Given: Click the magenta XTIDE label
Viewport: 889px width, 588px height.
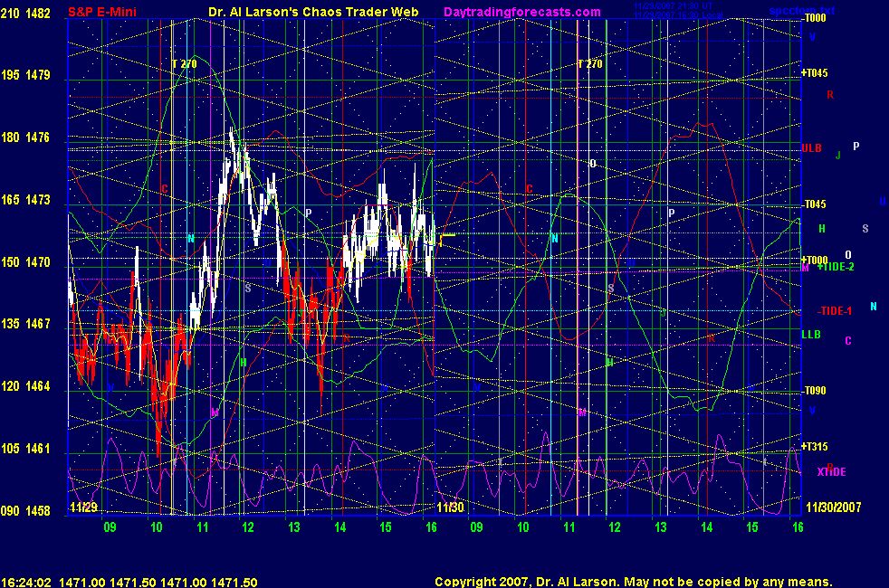Looking at the screenshot, I should pos(831,472).
